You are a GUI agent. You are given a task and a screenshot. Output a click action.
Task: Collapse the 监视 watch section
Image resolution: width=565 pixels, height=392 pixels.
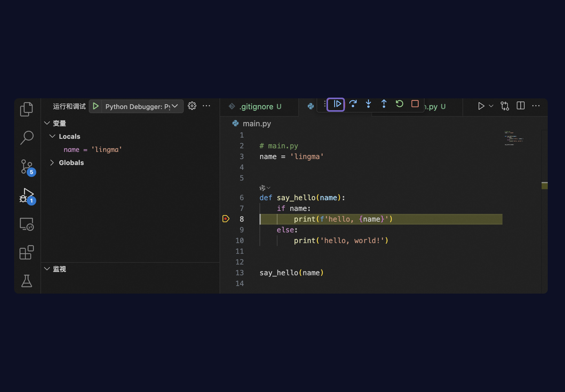click(x=47, y=269)
